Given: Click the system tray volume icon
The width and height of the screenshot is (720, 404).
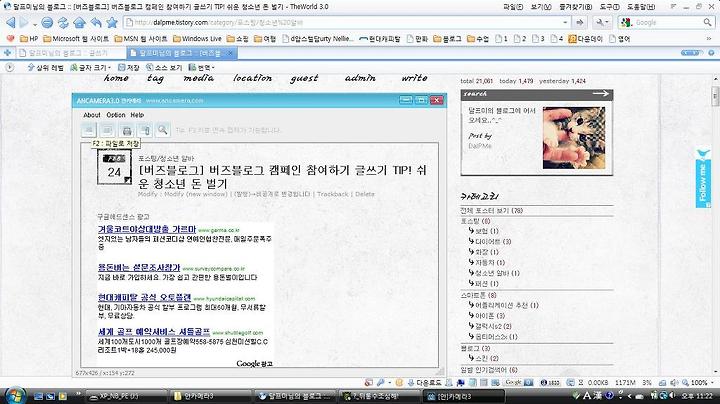Looking at the screenshot, I should 672,395.
